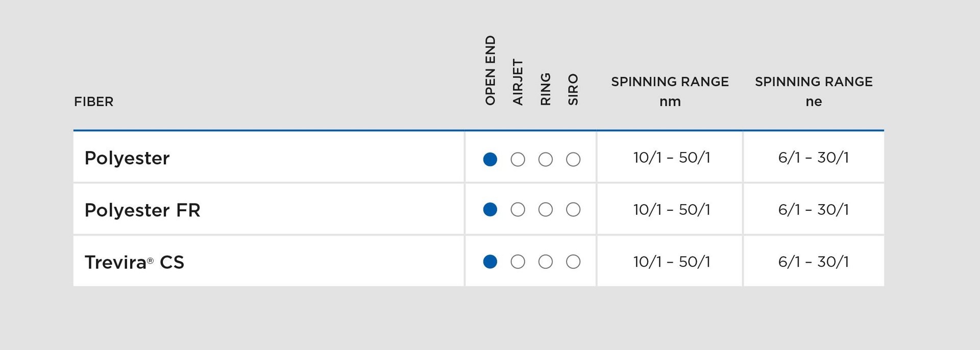Click the FIBER column header
Image resolution: width=980 pixels, height=350 pixels.
pos(94,102)
